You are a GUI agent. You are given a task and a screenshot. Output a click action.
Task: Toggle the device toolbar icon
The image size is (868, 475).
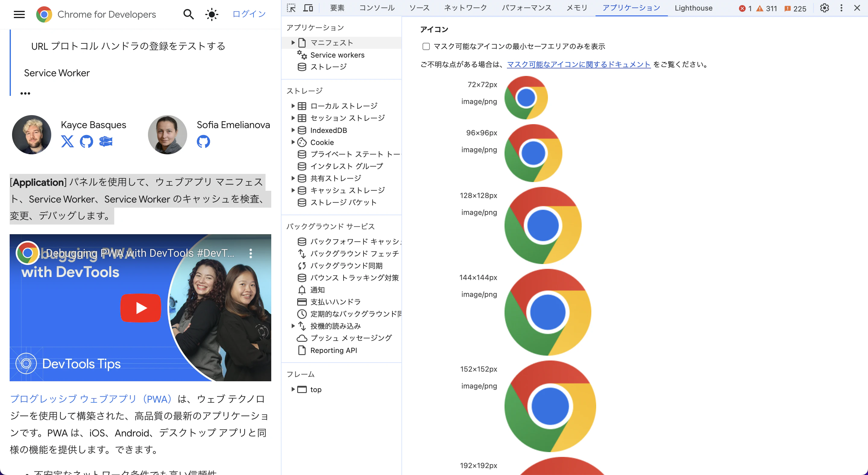click(x=308, y=8)
